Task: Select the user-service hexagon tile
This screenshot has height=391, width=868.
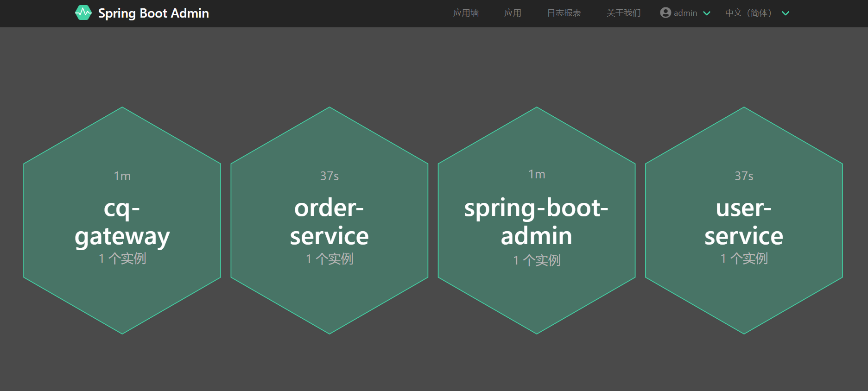Action: (x=744, y=221)
